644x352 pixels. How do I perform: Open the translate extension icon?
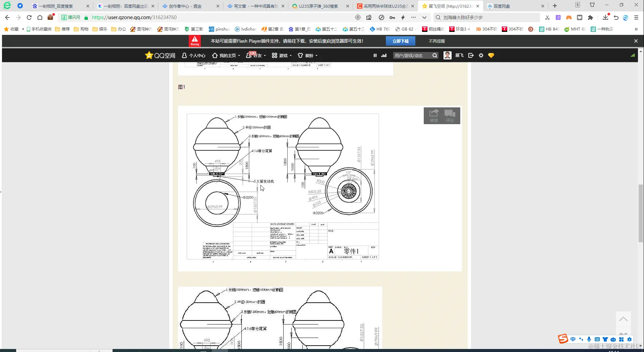click(x=558, y=17)
